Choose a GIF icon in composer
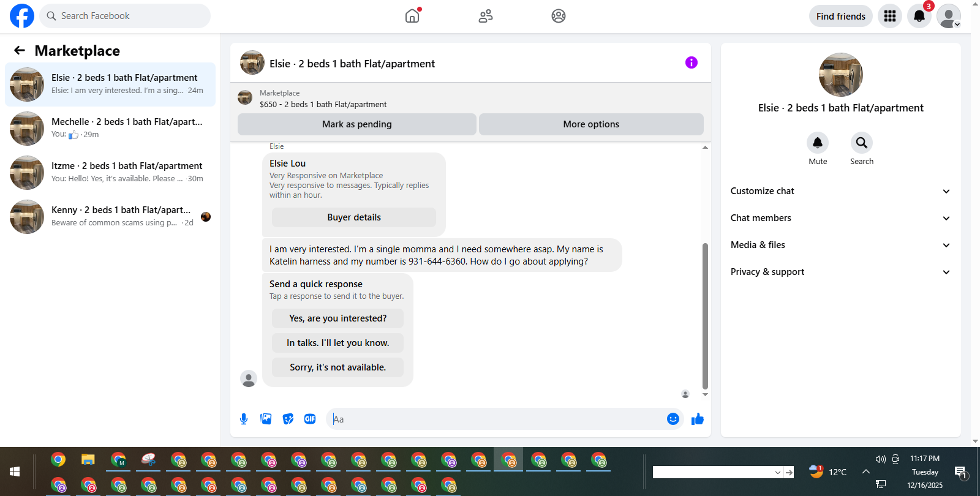The width and height of the screenshot is (980, 496). 310,419
